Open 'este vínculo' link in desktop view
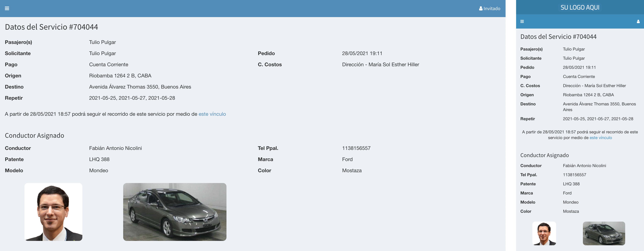This screenshot has width=644, height=251. click(212, 114)
